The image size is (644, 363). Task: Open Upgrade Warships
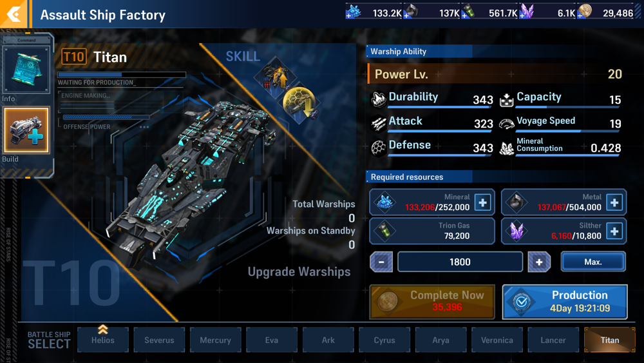(x=299, y=271)
